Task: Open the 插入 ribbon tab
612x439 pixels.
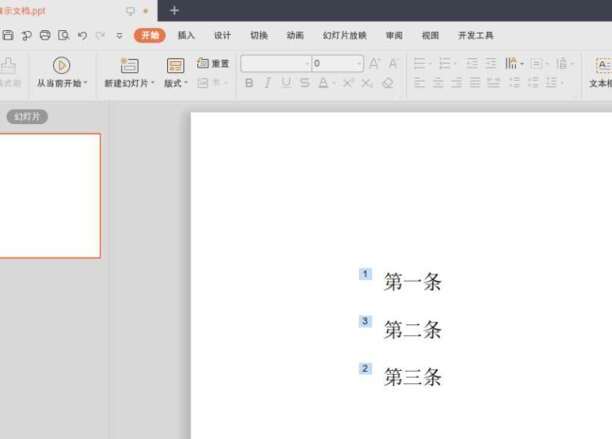Action: tap(186, 36)
